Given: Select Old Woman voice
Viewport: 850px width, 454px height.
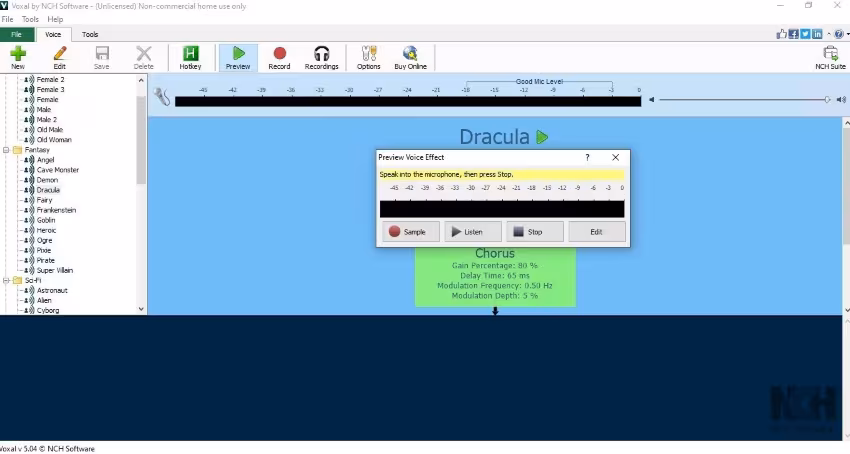Looking at the screenshot, I should coord(54,140).
